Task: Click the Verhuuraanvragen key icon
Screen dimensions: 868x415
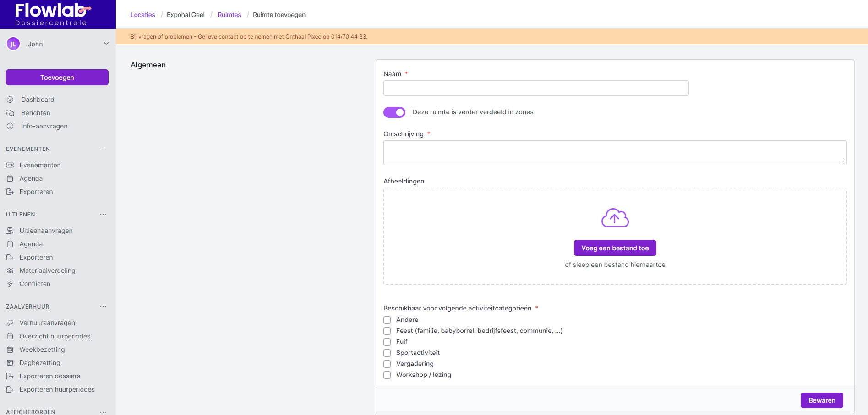Action: tap(10, 323)
